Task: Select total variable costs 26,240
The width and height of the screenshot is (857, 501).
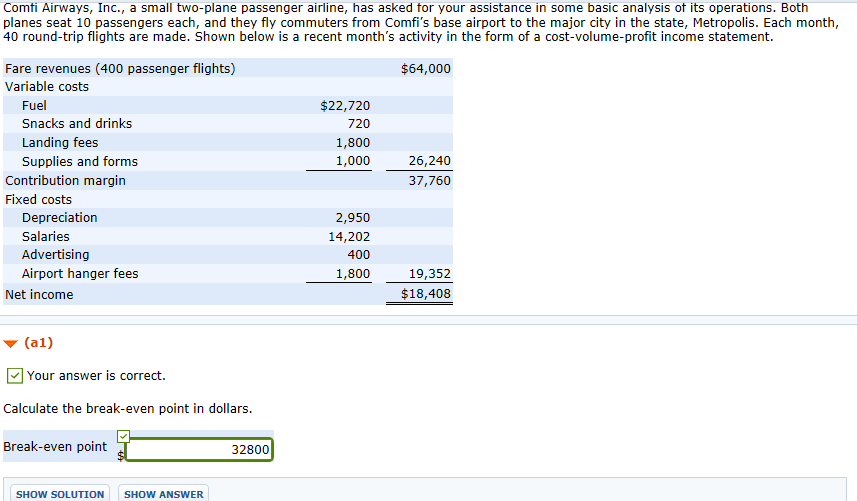Action: click(x=430, y=161)
